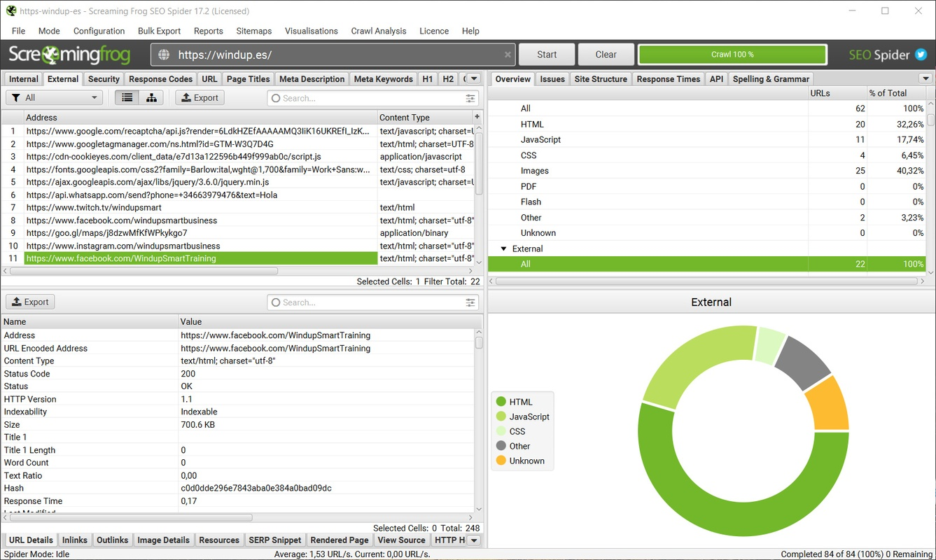This screenshot has width=936, height=560.
Task: Open the Bulk Export menu
Action: 159,31
